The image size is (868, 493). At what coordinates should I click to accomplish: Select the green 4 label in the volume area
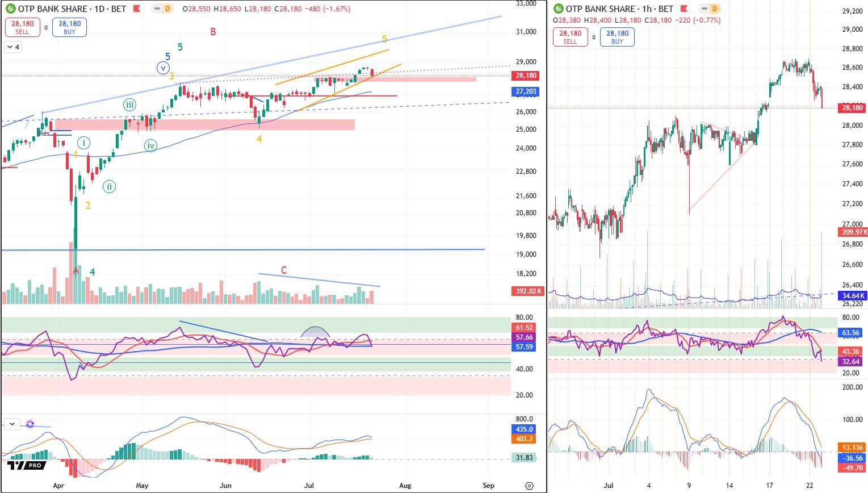tap(92, 272)
